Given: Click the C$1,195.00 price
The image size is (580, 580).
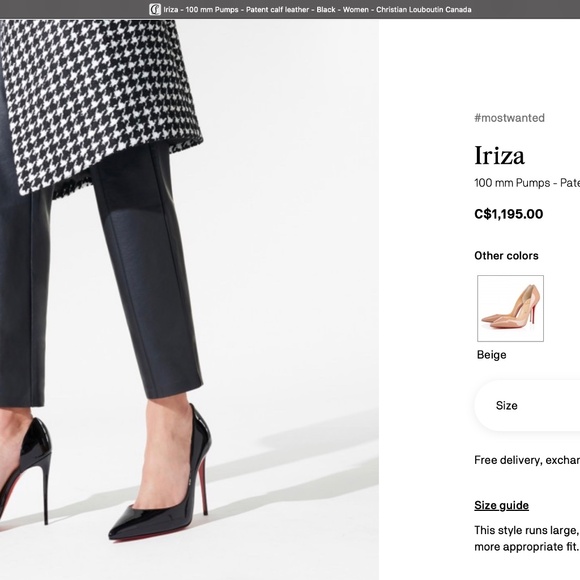Looking at the screenshot, I should pyautogui.click(x=509, y=214).
